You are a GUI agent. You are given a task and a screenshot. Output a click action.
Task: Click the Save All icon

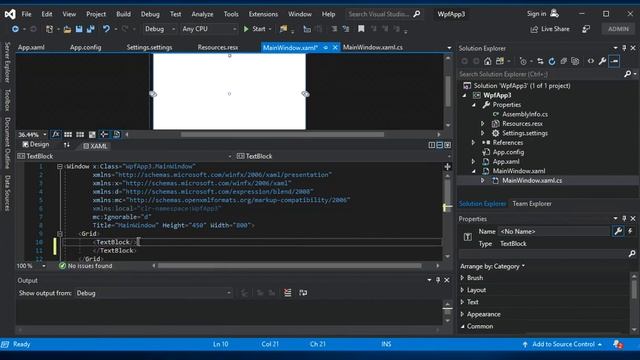coord(90,29)
